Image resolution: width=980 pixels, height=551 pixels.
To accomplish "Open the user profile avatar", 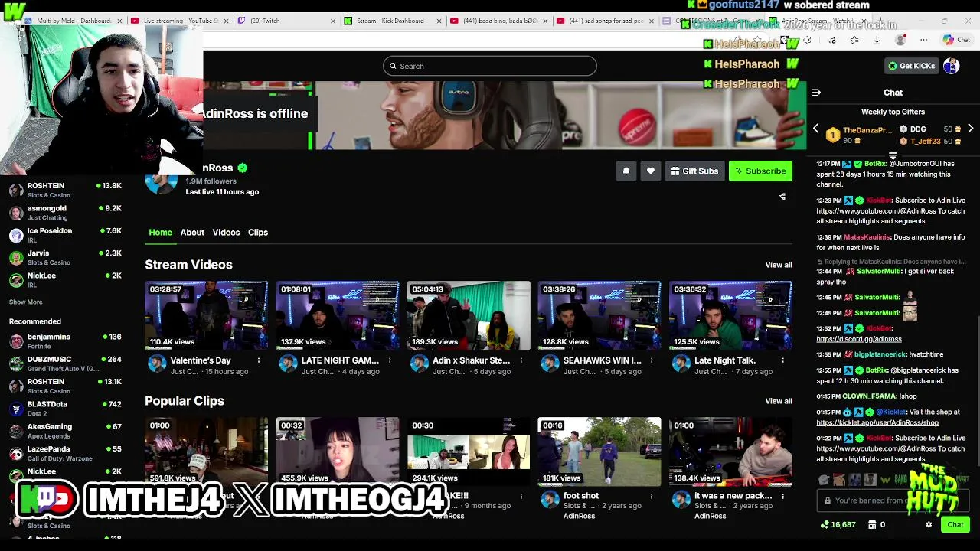I will coord(951,66).
